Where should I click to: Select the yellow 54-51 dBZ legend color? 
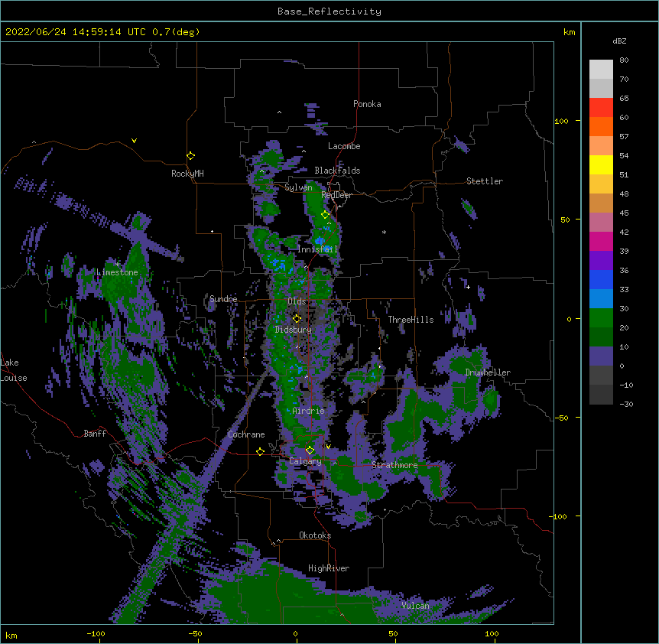(x=601, y=164)
